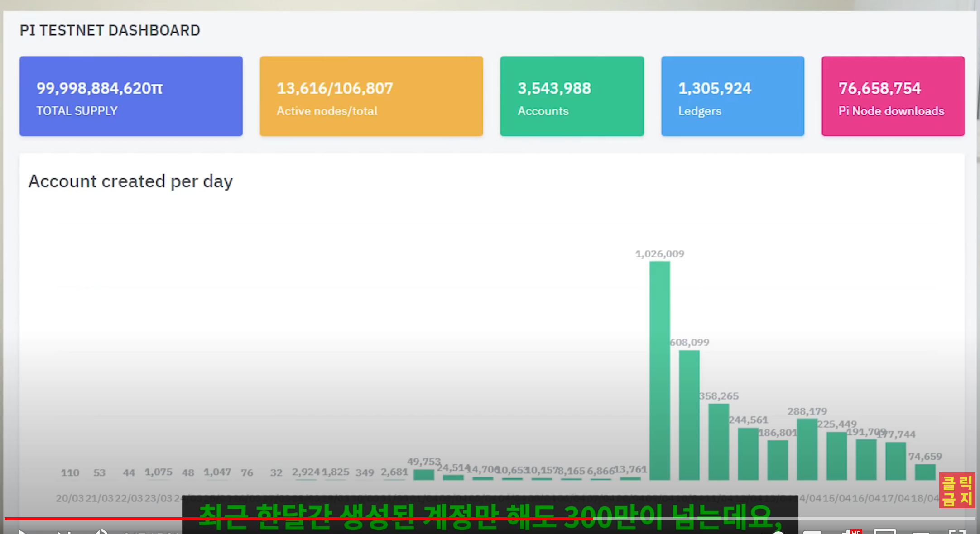This screenshot has height=534, width=980.
Task: Click the 20/03 date axis label
Action: 70,498
